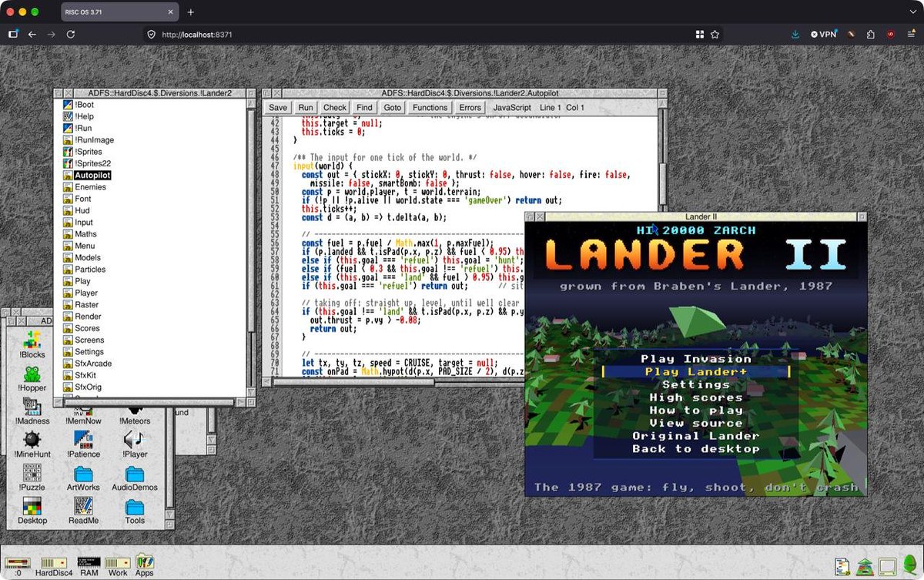Viewport: 924px width, 580px height.
Task: Open the Apps icon on icon bar
Action: coord(145,565)
